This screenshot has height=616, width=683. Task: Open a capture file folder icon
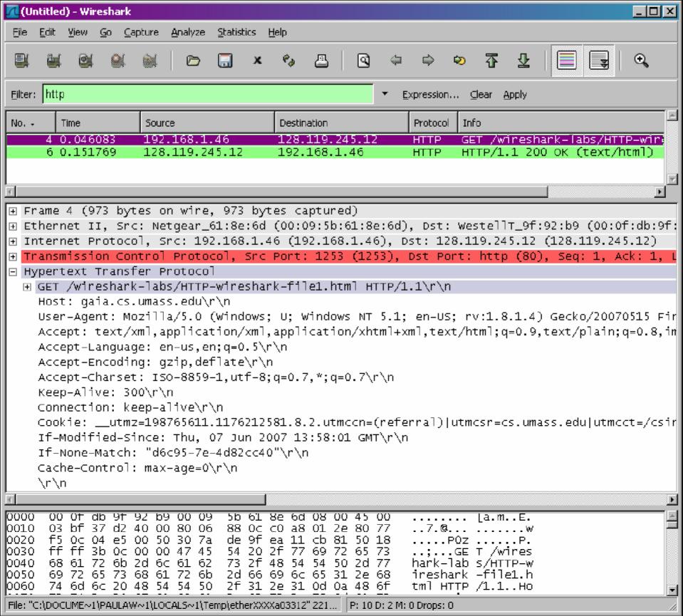point(193,61)
